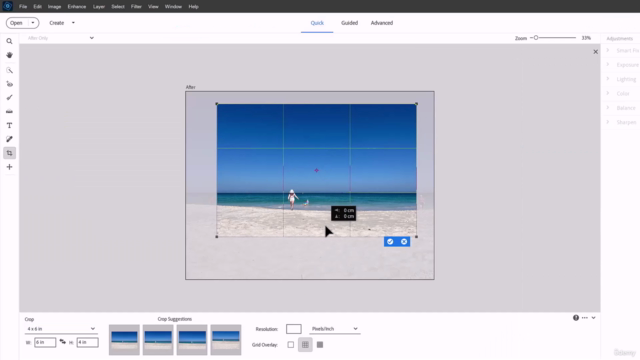The height and width of the screenshot is (360, 640).
Task: Select the Hand tool
Action: (9, 55)
